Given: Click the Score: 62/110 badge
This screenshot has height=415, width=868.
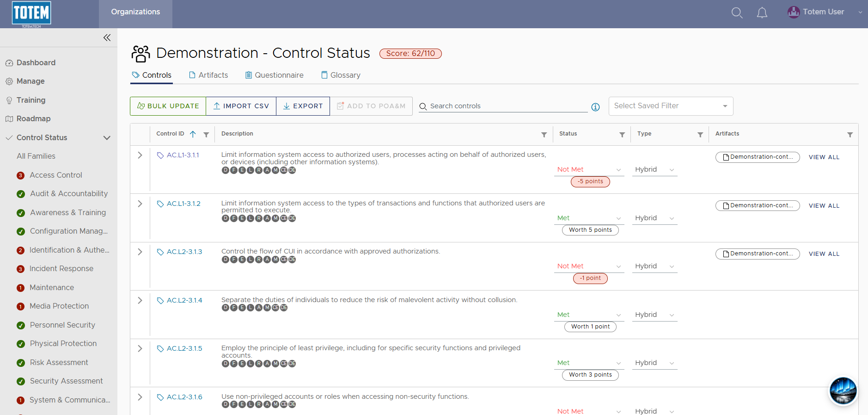Looking at the screenshot, I should [x=410, y=54].
